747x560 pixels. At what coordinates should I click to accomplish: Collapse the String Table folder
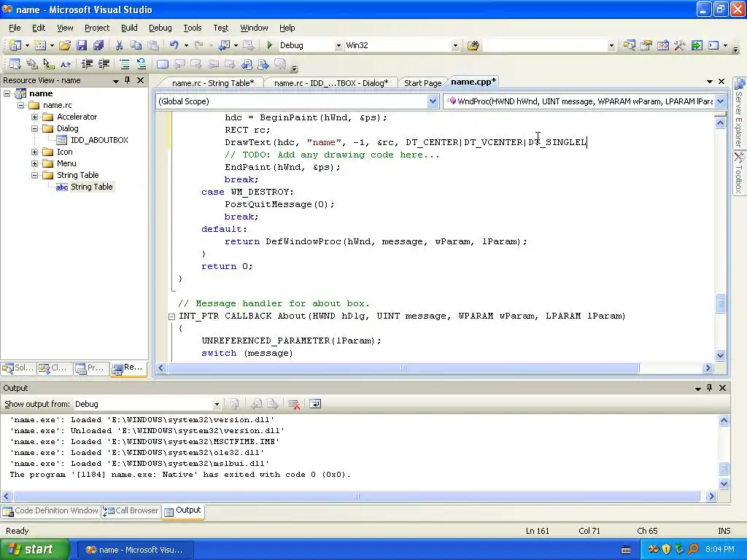(34, 175)
